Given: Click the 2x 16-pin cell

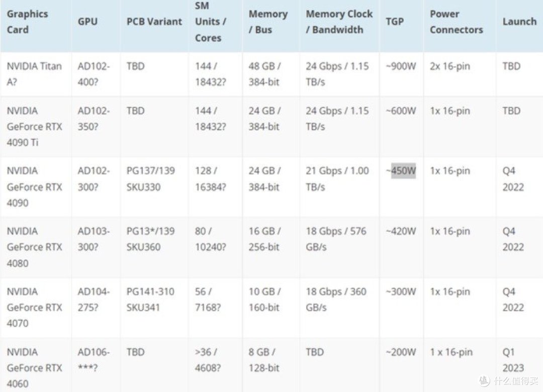Looking at the screenshot, I should [x=450, y=66].
